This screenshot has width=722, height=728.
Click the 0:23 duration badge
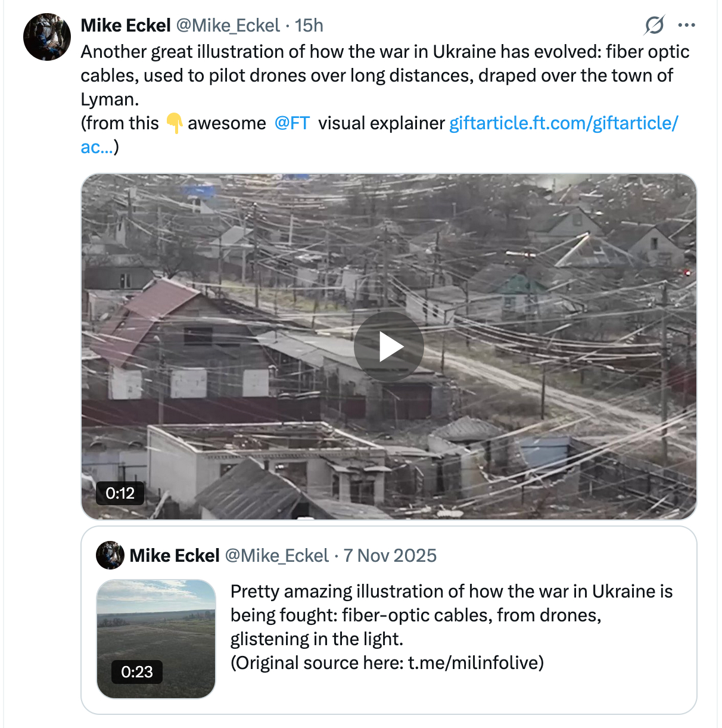[x=136, y=672]
